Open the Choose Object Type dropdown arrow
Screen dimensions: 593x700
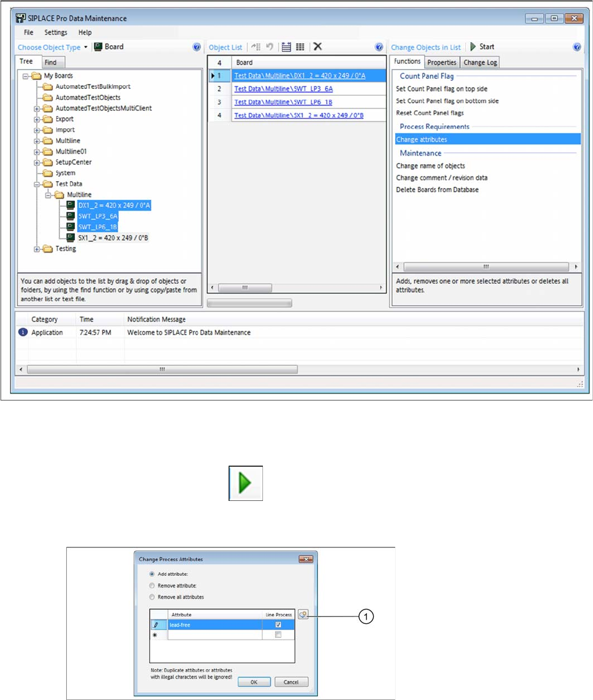point(86,48)
